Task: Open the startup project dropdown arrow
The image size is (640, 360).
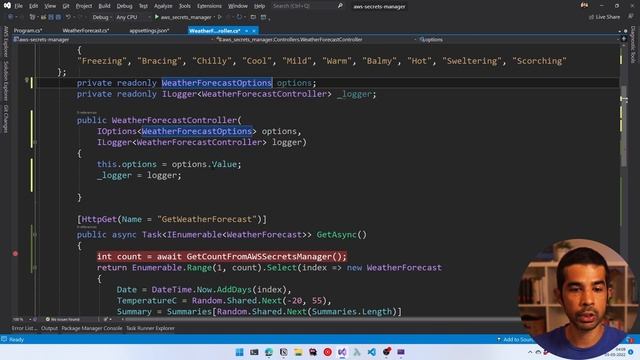Action: (x=214, y=17)
